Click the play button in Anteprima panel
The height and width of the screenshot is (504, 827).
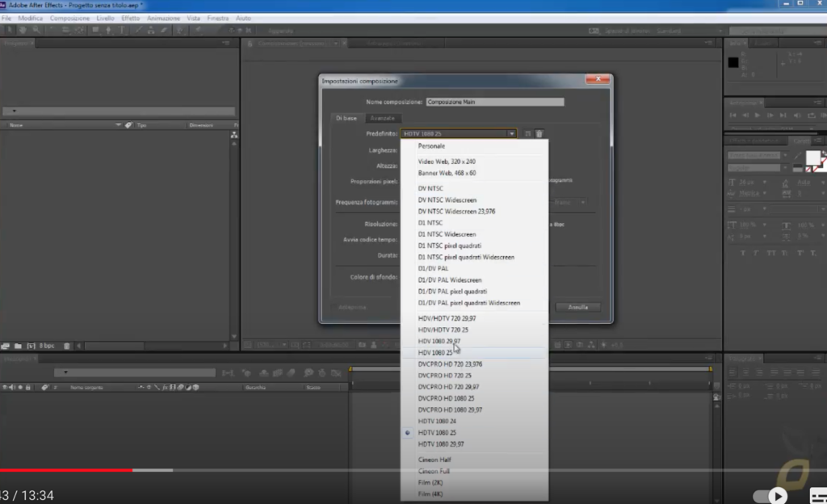[758, 115]
